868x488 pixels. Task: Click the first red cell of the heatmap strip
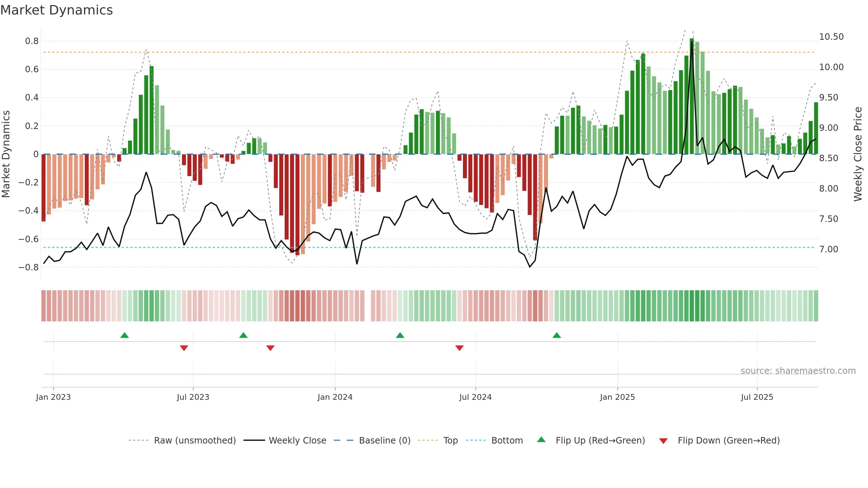click(43, 306)
